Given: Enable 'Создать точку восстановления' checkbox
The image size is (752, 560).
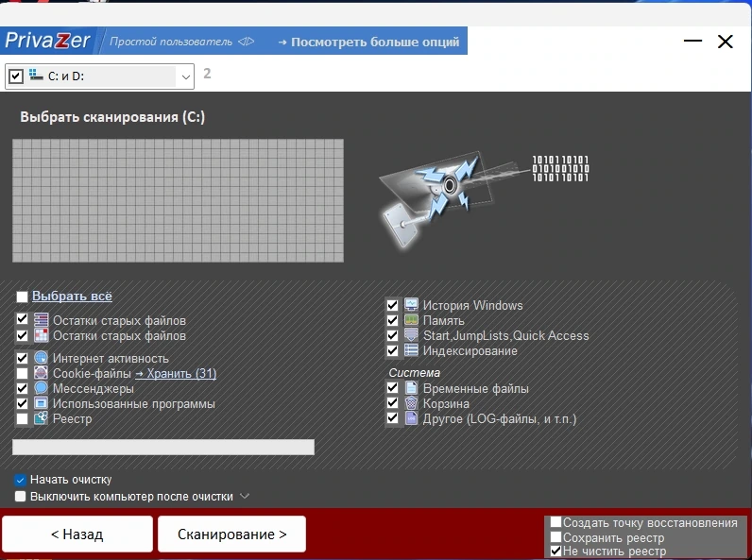Looking at the screenshot, I should [x=555, y=522].
